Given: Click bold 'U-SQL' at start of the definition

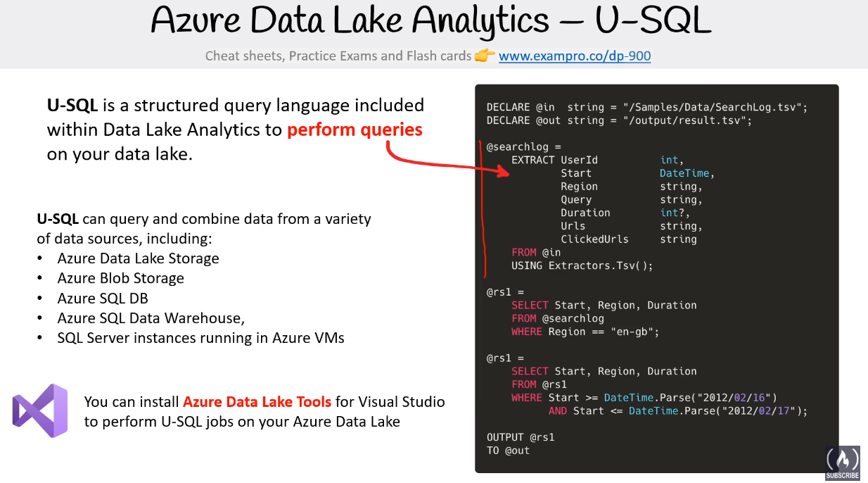Looking at the screenshot, I should (72, 106).
